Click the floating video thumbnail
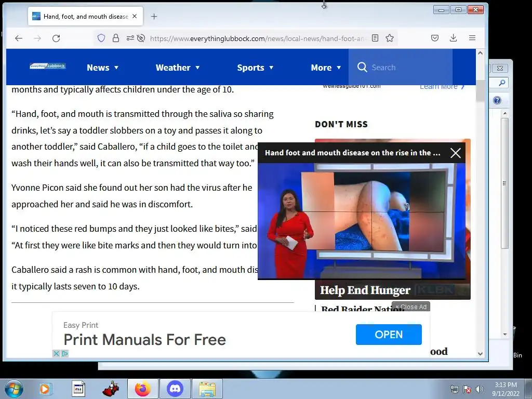This screenshot has width=532, height=399. click(x=362, y=221)
